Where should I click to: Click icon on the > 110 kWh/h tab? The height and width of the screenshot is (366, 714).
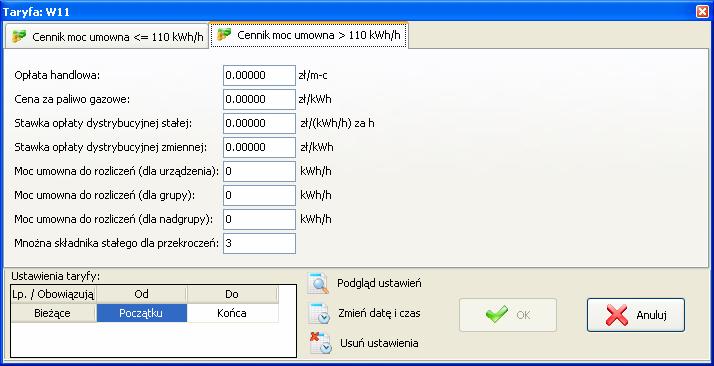[224, 35]
